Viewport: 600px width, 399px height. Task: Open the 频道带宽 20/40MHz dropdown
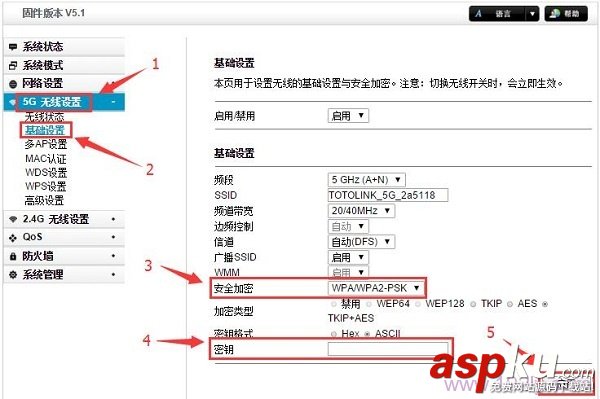[361, 210]
